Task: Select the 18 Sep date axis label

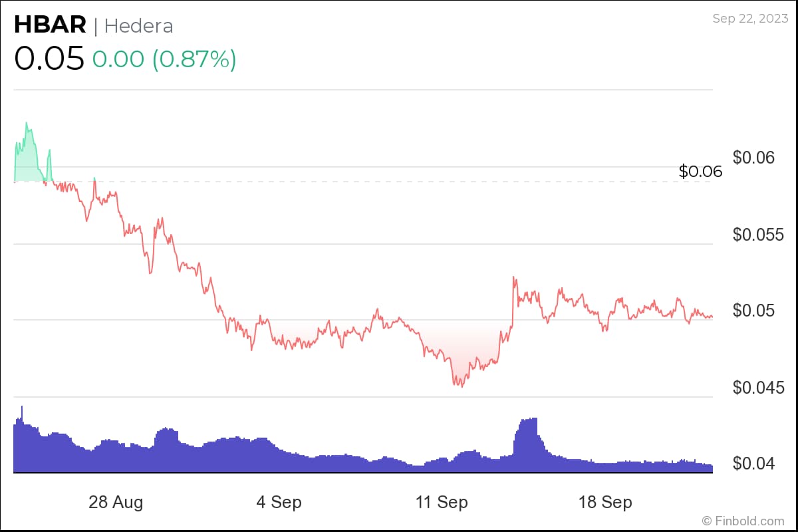Action: coord(605,502)
